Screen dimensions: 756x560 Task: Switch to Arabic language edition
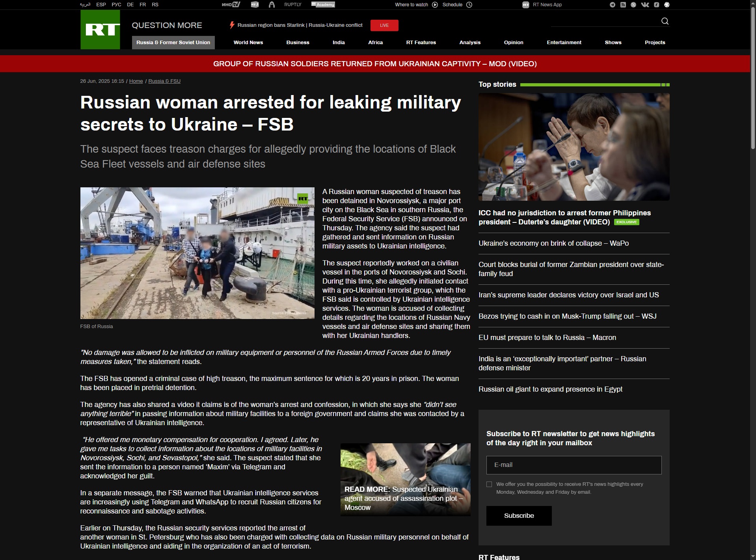pos(85,5)
